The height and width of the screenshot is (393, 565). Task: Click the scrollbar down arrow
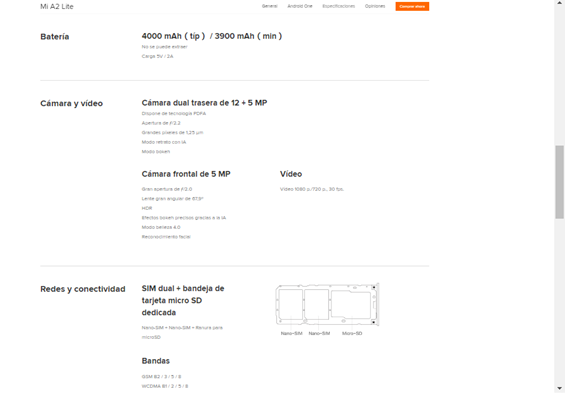[559, 388]
